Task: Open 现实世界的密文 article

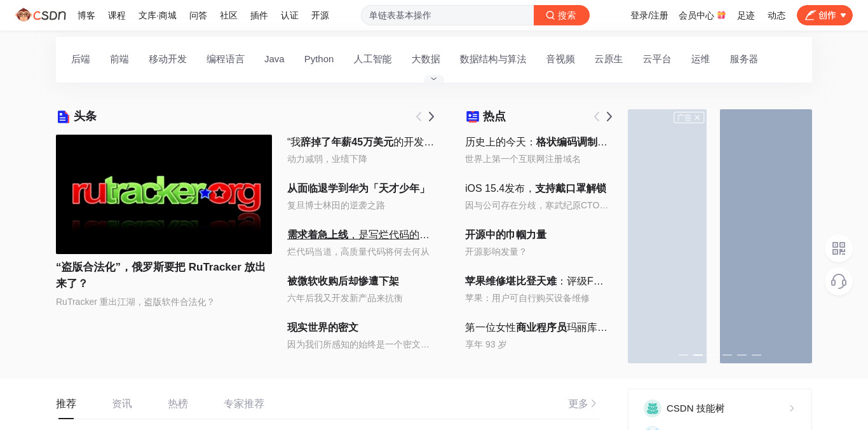Action: tap(323, 328)
